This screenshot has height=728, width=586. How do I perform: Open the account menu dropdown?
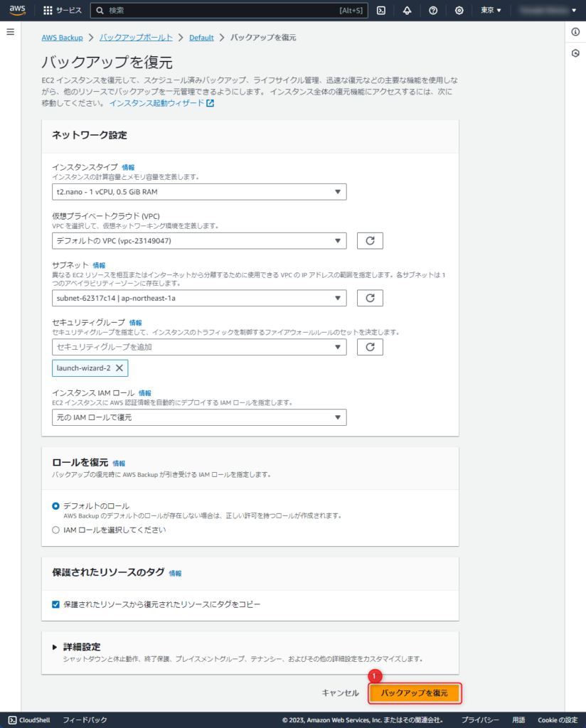click(548, 10)
